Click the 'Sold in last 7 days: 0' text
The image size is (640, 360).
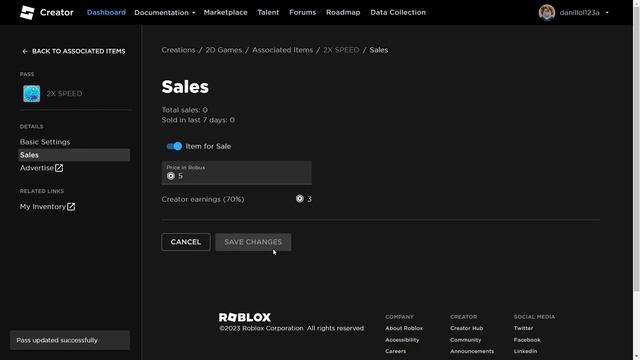click(198, 120)
